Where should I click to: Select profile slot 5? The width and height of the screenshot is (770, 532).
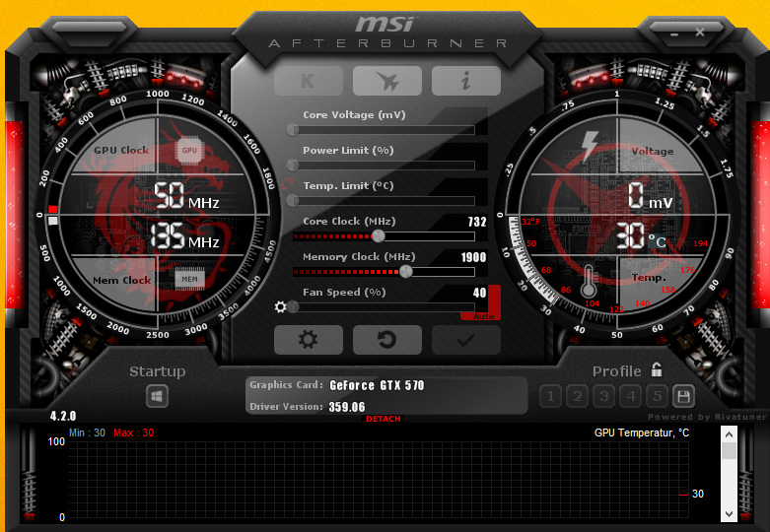[657, 396]
